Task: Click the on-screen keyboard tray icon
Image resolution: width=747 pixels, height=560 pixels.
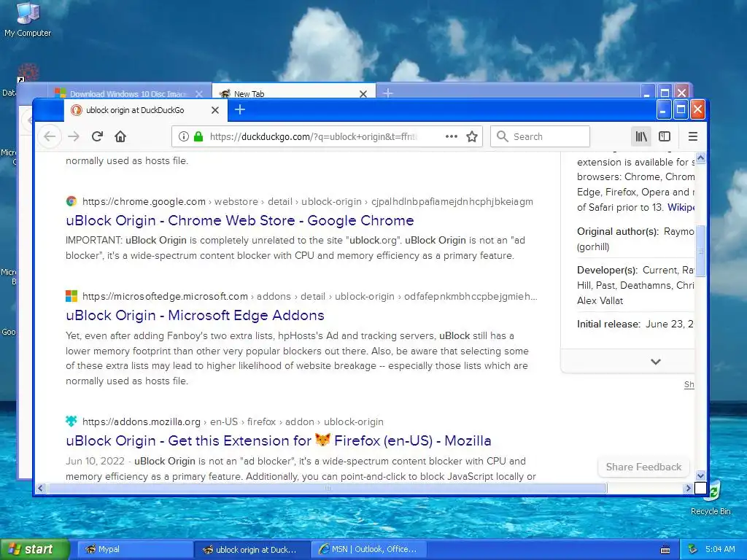Action: (x=665, y=550)
